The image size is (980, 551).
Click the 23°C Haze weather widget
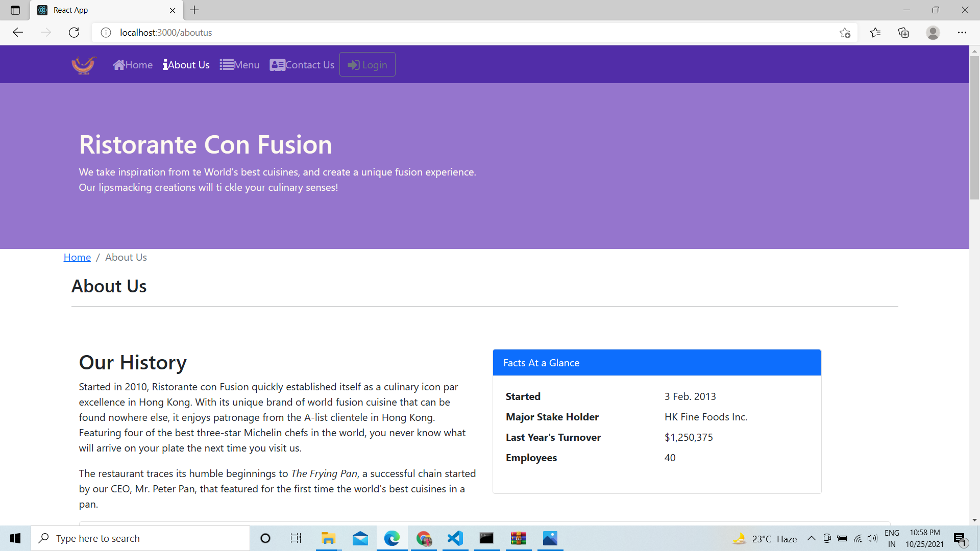click(765, 539)
